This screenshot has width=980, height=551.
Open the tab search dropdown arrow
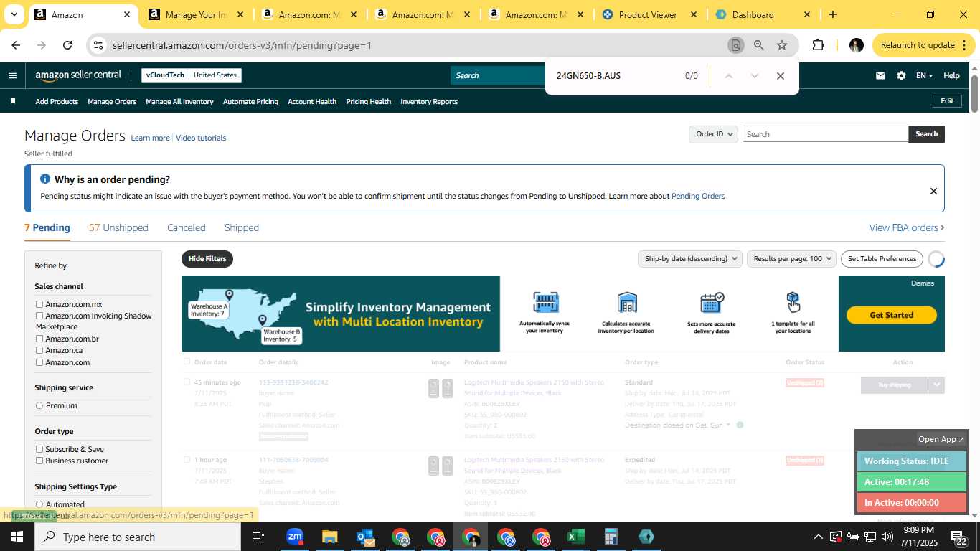click(x=14, y=14)
